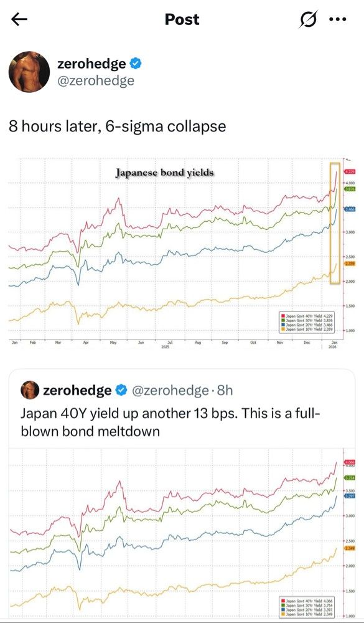Open the Grok slashed-circle icon

coord(308,19)
